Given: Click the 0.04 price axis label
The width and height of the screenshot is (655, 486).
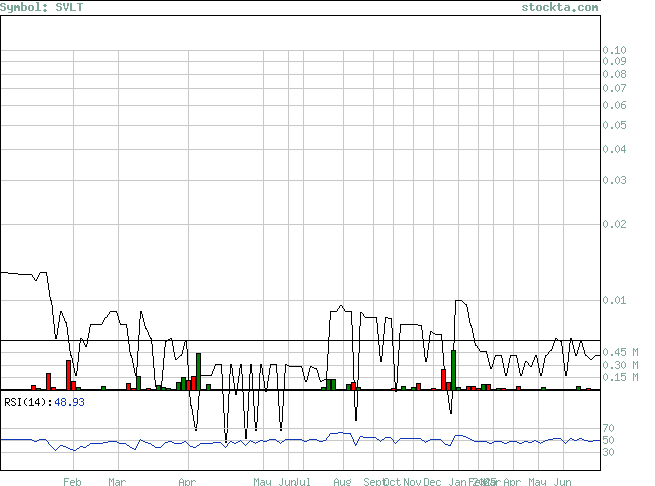Looking at the screenshot, I should pos(614,149).
